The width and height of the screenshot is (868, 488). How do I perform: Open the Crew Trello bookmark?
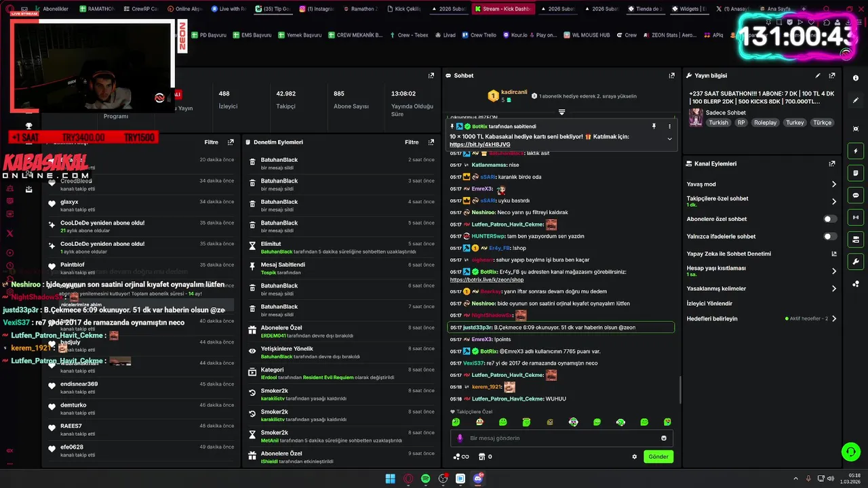[x=479, y=35]
